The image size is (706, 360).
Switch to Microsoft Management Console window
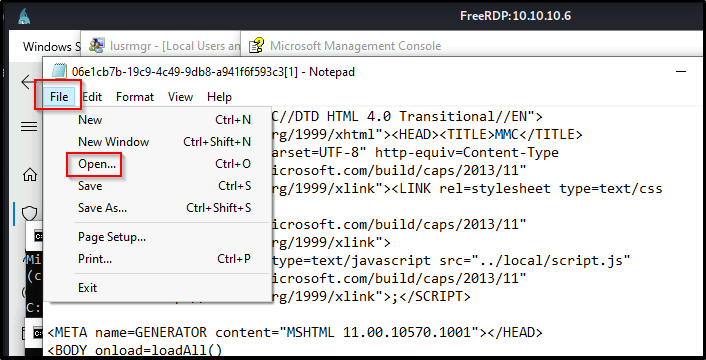(x=346, y=45)
